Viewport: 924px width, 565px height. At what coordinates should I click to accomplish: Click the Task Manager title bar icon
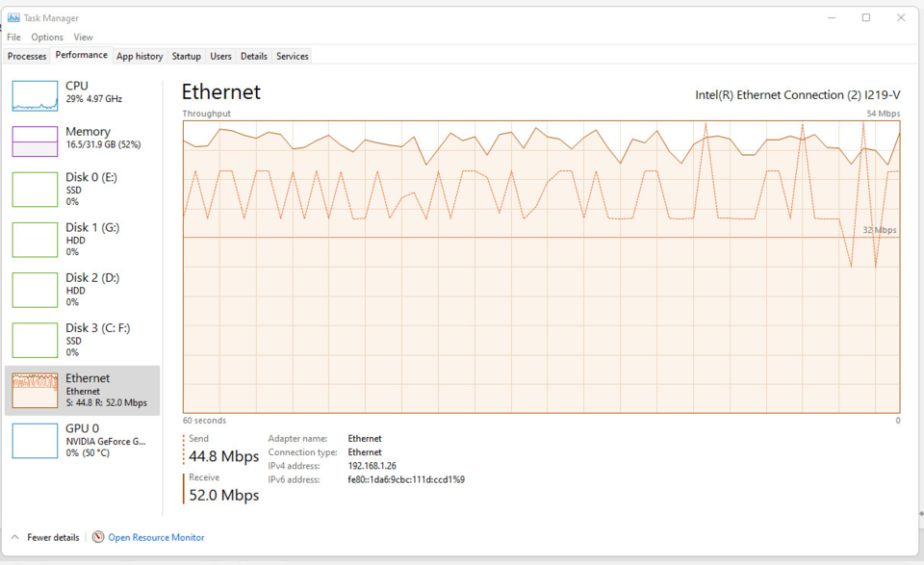[13, 17]
